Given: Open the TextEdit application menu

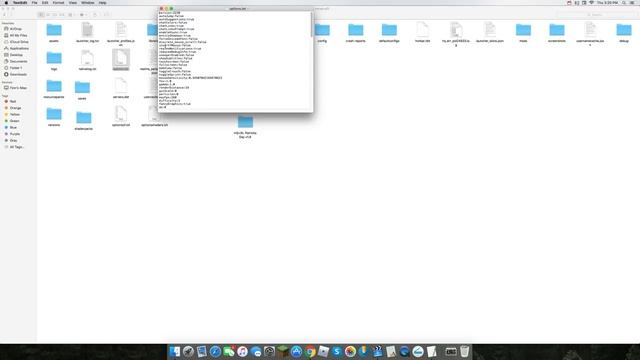Looking at the screenshot, I should [20, 3].
